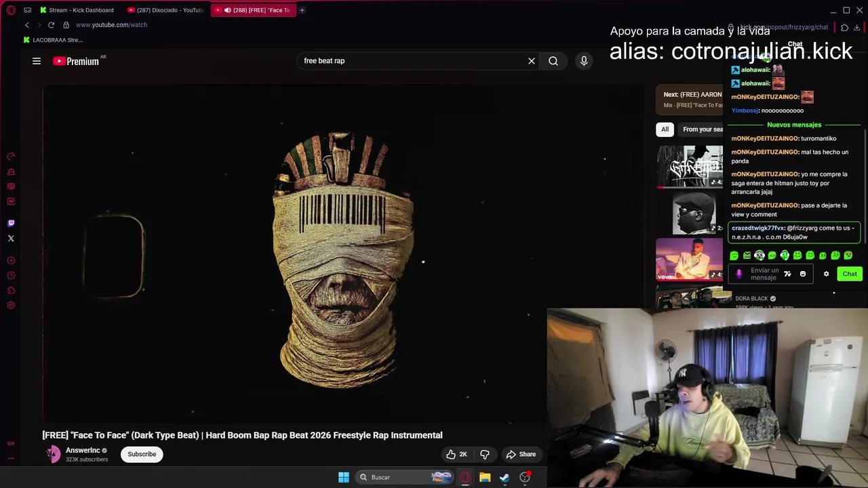Click the purple microphone chat icon
The image size is (868, 488).
pos(739,274)
